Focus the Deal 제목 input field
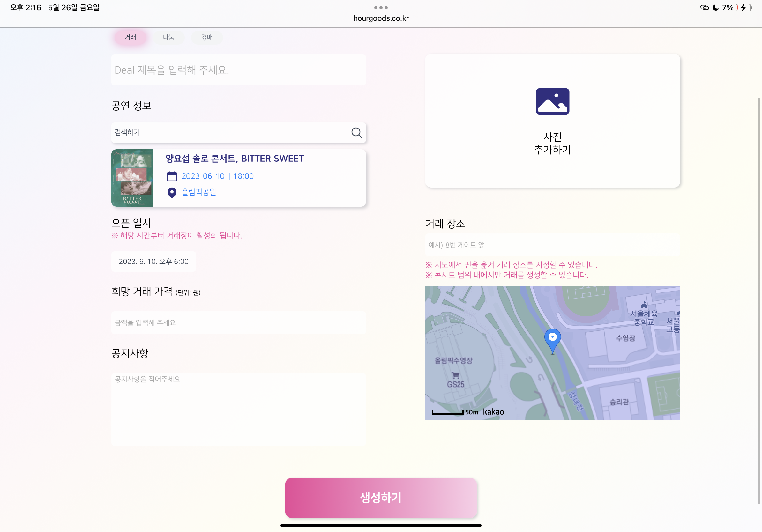Image resolution: width=762 pixels, height=532 pixels. (239, 70)
